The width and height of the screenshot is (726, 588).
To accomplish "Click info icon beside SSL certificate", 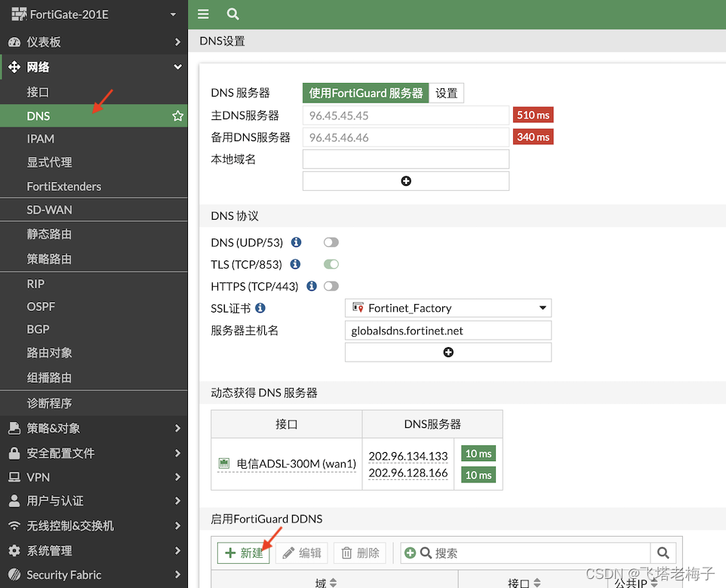I will click(260, 308).
